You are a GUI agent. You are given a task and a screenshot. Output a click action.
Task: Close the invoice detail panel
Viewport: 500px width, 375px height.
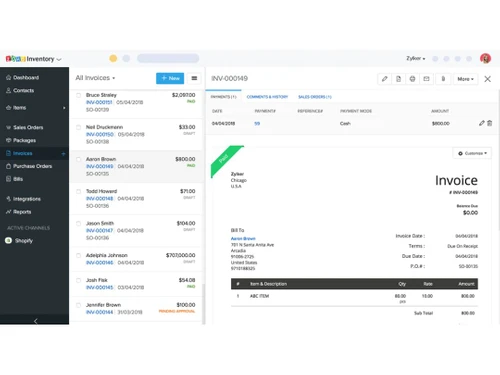click(x=487, y=79)
